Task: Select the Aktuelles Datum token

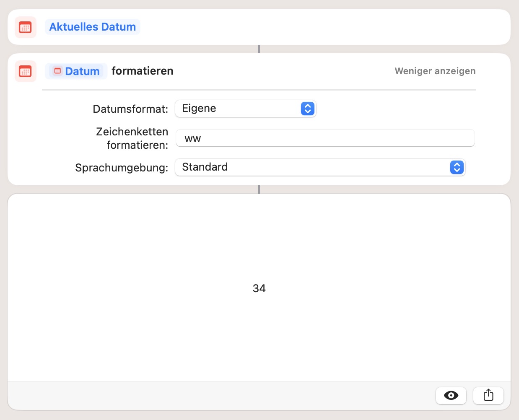Action: tap(92, 27)
